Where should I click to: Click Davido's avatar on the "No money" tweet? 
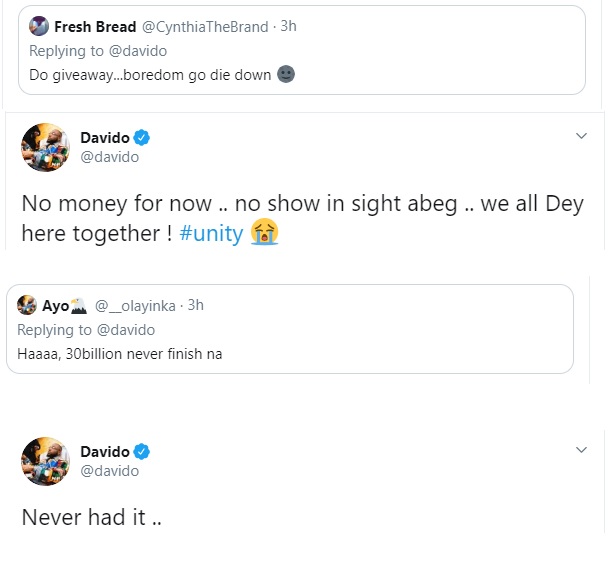point(45,148)
